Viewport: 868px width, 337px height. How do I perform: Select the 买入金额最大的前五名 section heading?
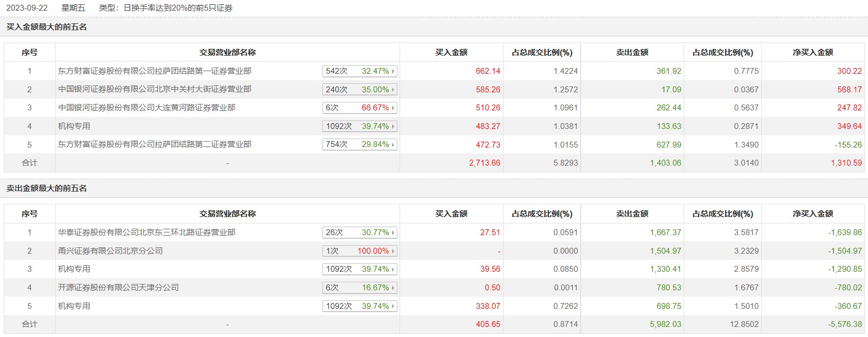(x=47, y=27)
